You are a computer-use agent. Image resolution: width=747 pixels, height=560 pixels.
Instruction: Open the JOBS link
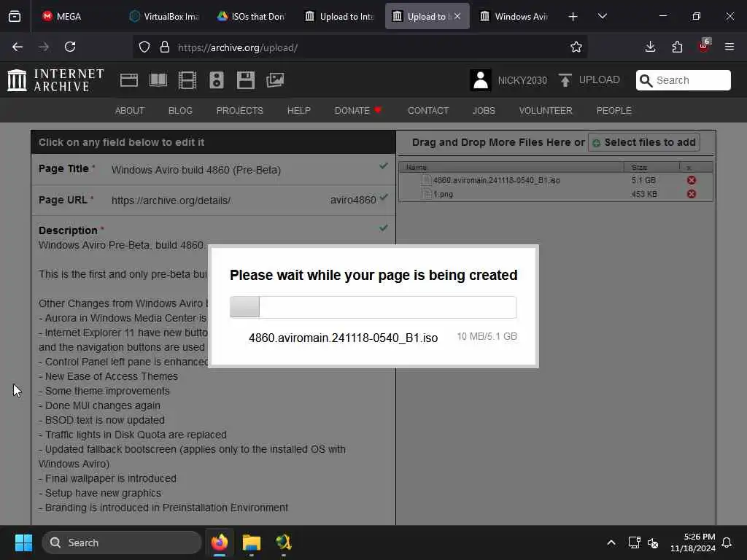point(484,111)
